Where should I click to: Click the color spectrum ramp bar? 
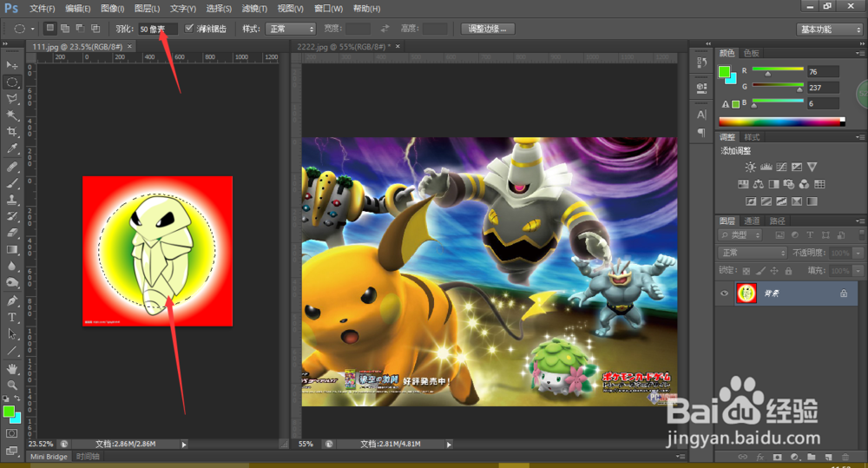782,122
